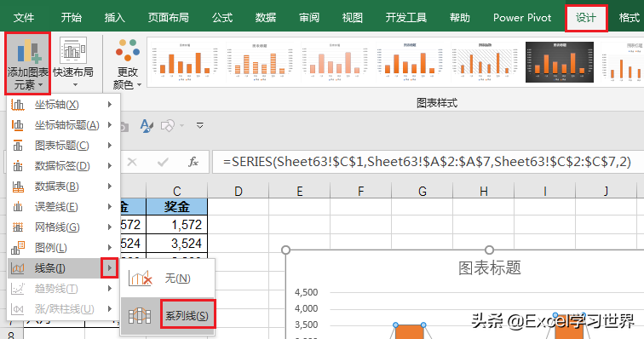644x339 pixels.
Task: Select the 网格线(G) menu entry
Action: 64,227
